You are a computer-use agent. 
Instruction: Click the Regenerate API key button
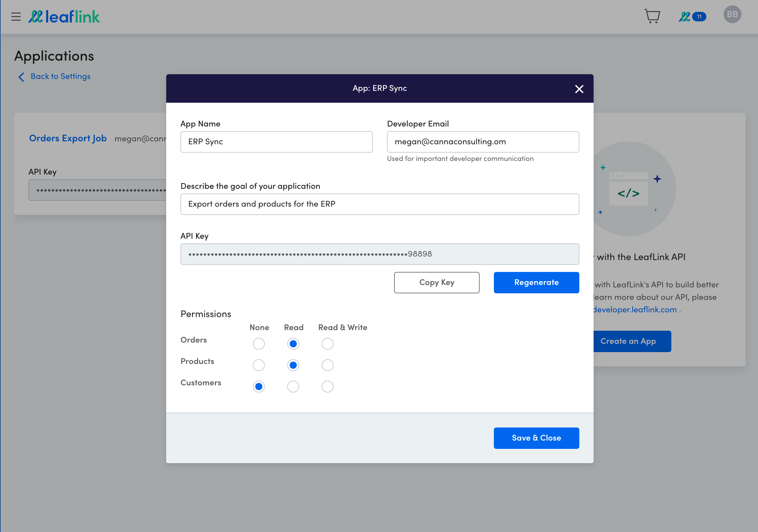(536, 282)
